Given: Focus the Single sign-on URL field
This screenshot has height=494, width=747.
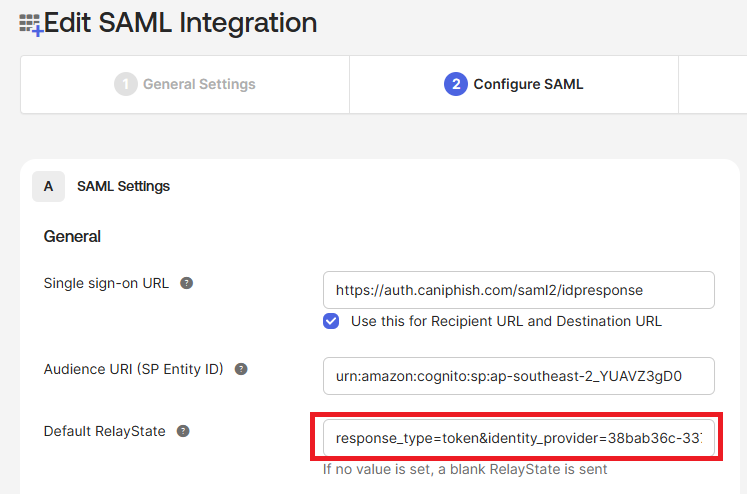Looking at the screenshot, I should [x=518, y=290].
